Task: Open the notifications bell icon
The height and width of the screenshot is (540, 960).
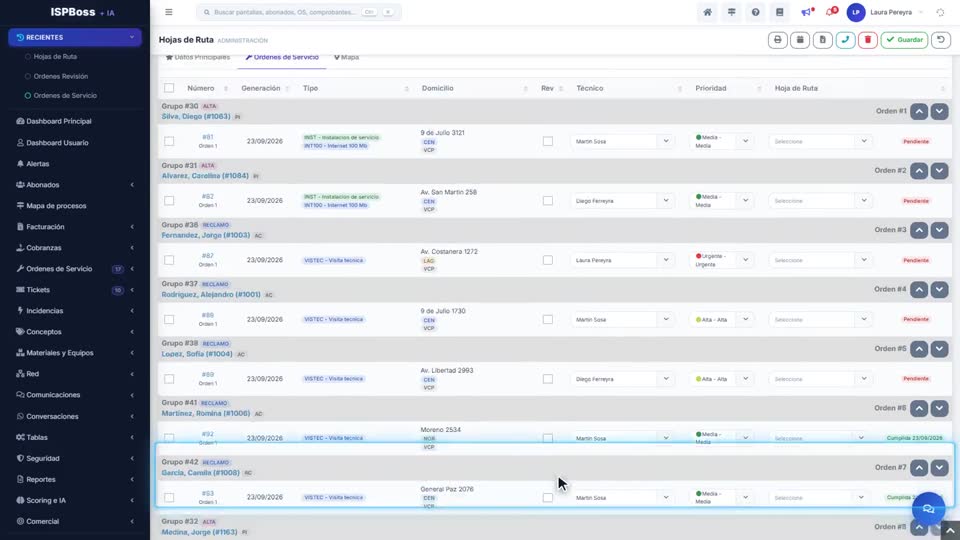Action: [830, 12]
